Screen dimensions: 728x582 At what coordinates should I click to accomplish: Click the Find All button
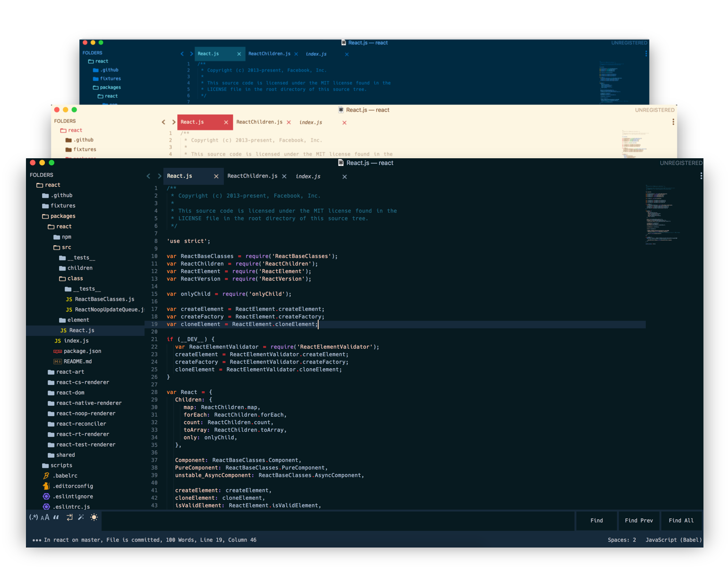coord(681,521)
